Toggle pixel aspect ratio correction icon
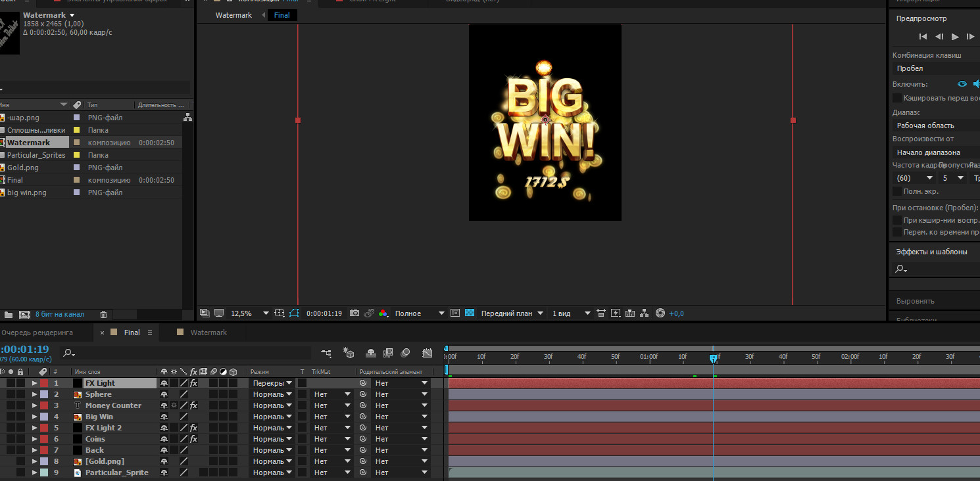 (x=601, y=313)
